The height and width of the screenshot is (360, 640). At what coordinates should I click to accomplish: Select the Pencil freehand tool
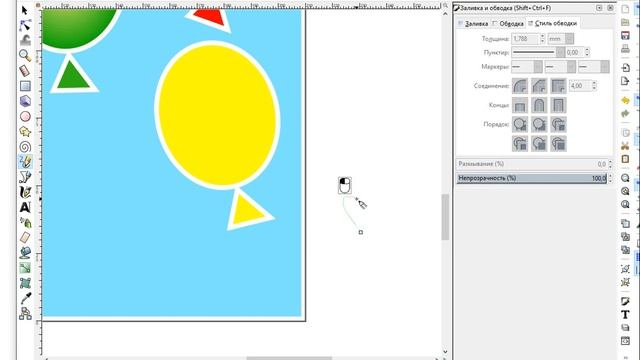tap(25, 162)
